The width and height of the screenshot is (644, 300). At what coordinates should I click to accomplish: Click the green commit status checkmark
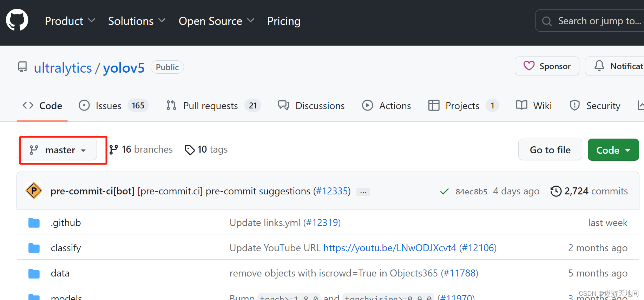tap(444, 191)
